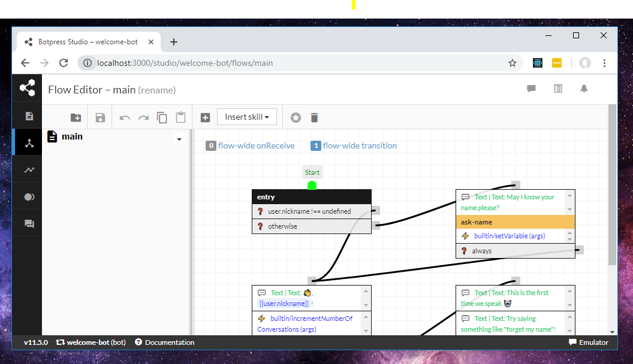The width and height of the screenshot is (633, 364).
Task: Click the 'May I know your name please?' text
Action: [508, 202]
